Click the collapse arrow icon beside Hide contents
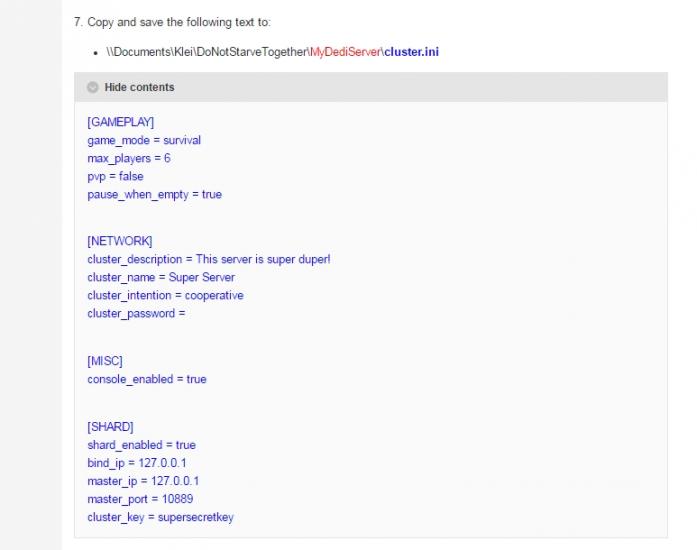The height and width of the screenshot is (550, 697). pyautogui.click(x=93, y=87)
